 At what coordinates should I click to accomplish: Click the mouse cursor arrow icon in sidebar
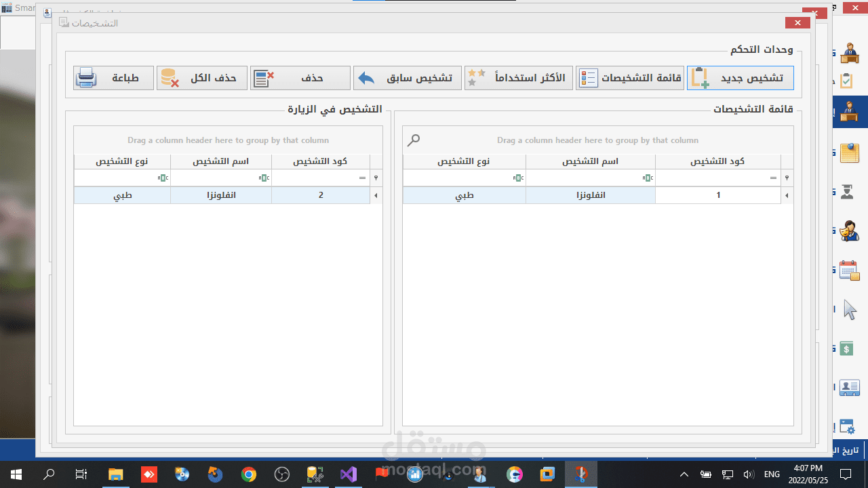(850, 310)
